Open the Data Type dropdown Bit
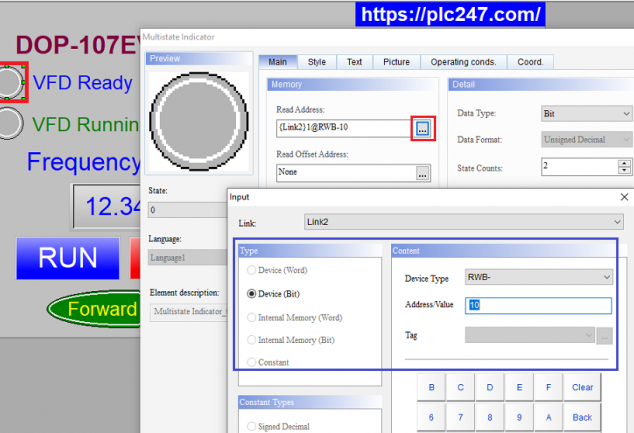 click(x=586, y=114)
